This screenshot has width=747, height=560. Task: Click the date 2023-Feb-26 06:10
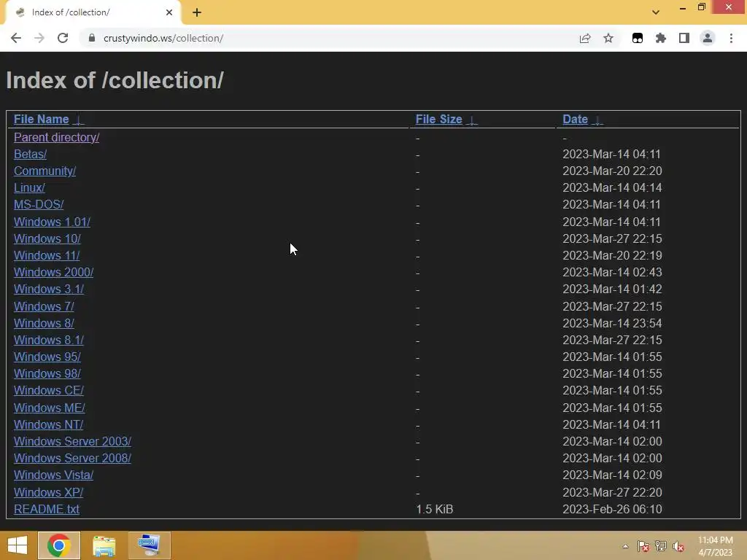612,509
